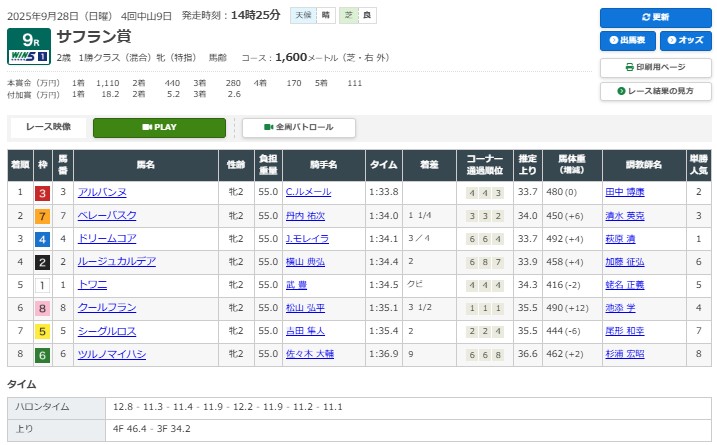717x445 pixels.
Task: Click the WIN5 icon badge
Action: pos(27,57)
